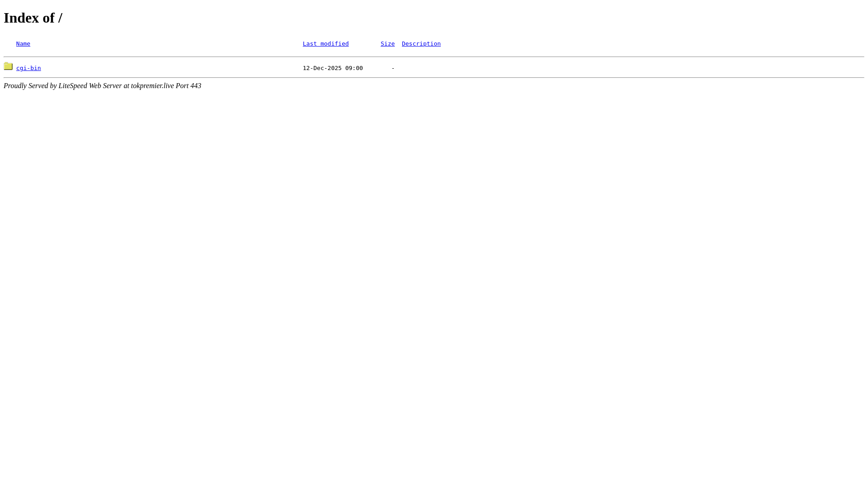Viewport: 868px width, 488px height.
Task: Sort listing by Description column
Action: pyautogui.click(x=421, y=44)
